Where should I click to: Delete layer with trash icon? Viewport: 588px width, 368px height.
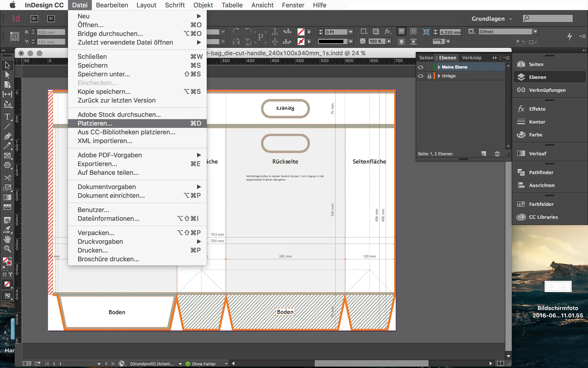497,154
